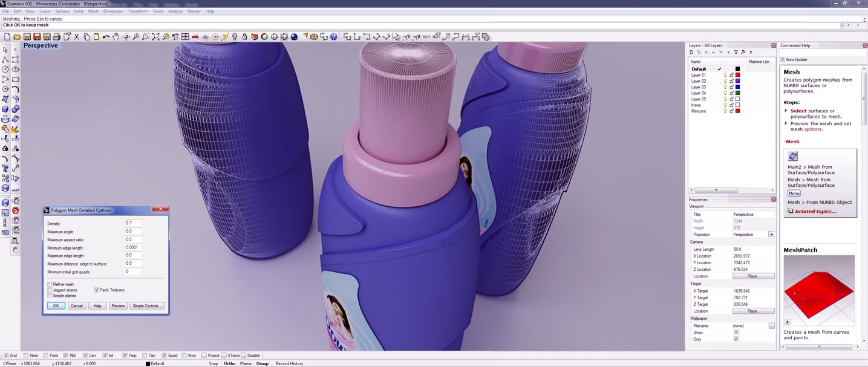This screenshot has width=868, height=367.
Task: Open the wallpaper Filename browse button
Action: point(771,326)
